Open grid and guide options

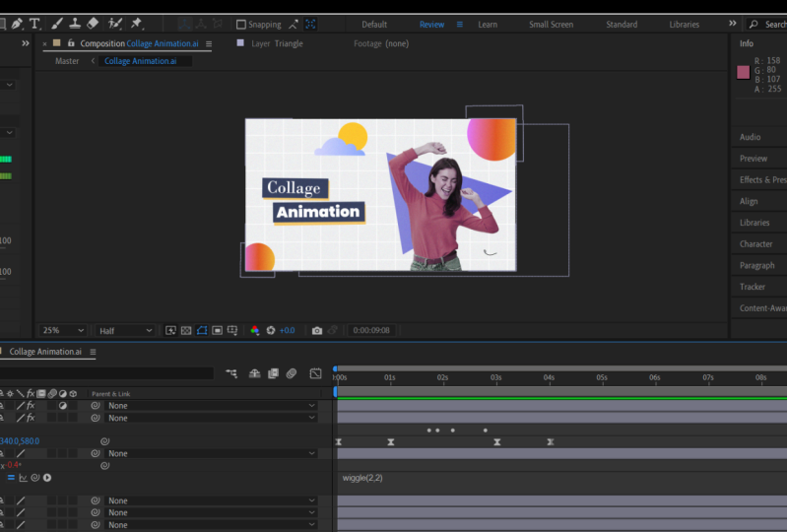click(232, 330)
